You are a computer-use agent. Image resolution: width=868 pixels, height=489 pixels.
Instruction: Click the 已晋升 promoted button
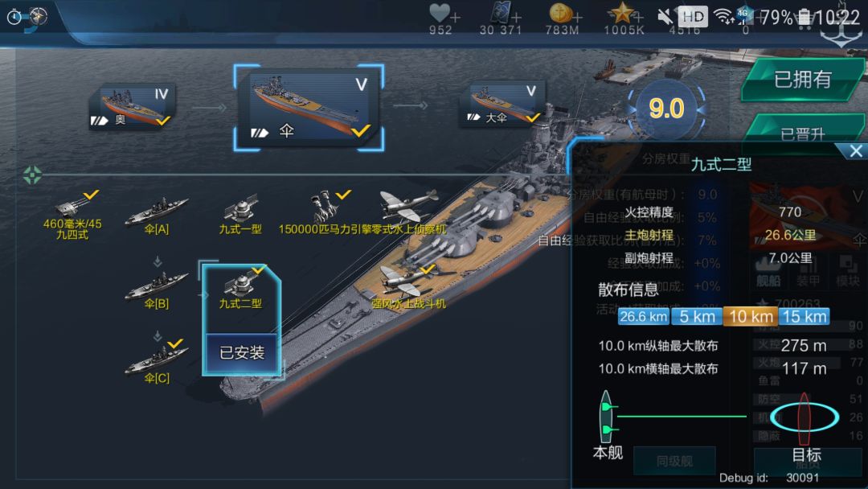click(803, 133)
